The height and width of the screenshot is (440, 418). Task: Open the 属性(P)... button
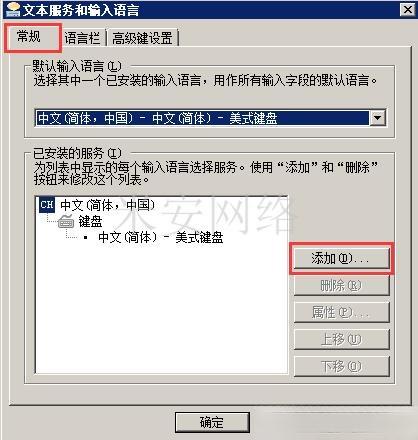342,312
